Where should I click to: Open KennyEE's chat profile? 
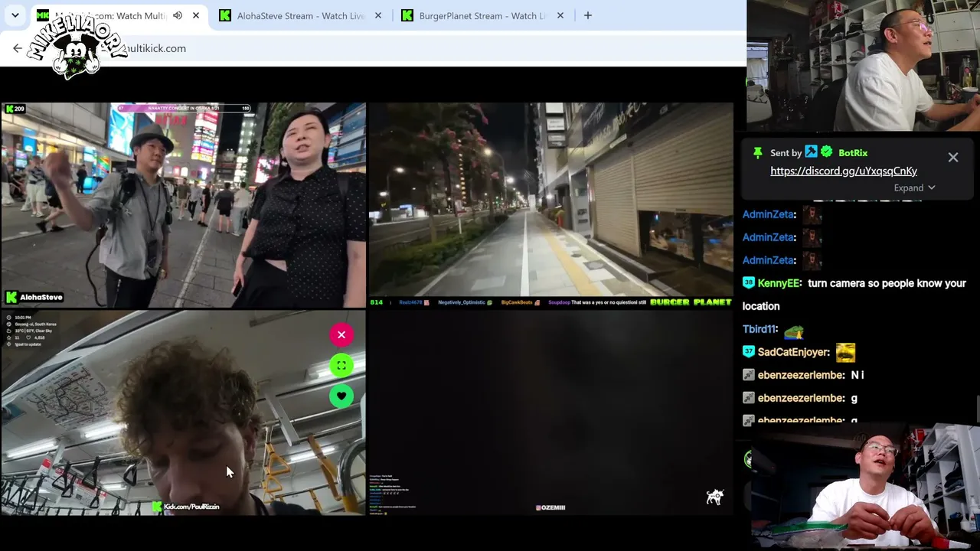[778, 283]
